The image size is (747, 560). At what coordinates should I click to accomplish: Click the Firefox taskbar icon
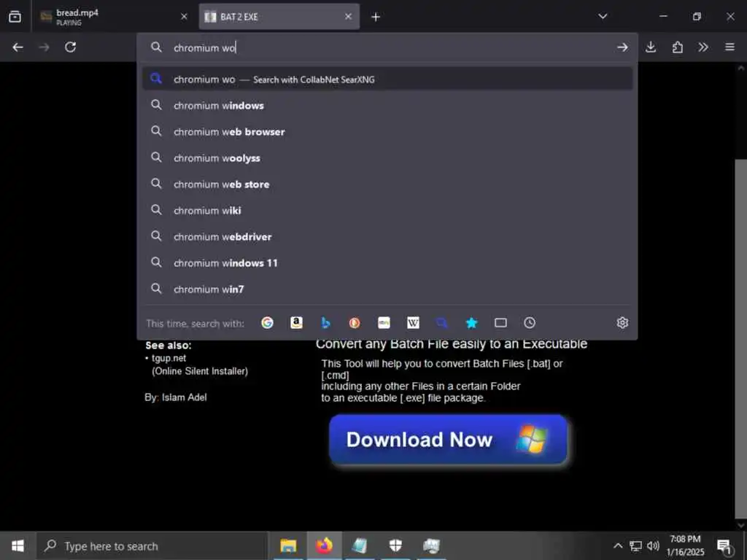(324, 545)
